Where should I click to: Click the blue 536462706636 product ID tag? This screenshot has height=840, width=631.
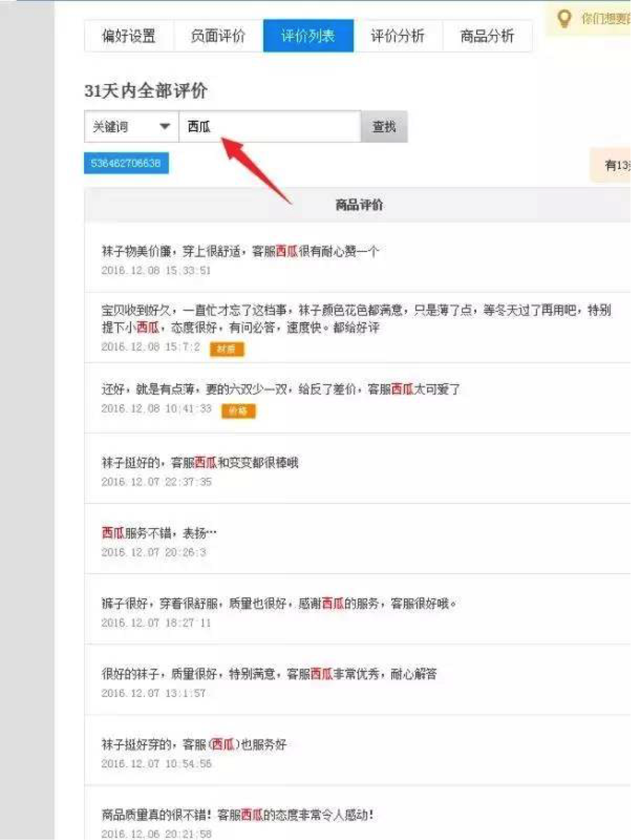[x=126, y=163]
